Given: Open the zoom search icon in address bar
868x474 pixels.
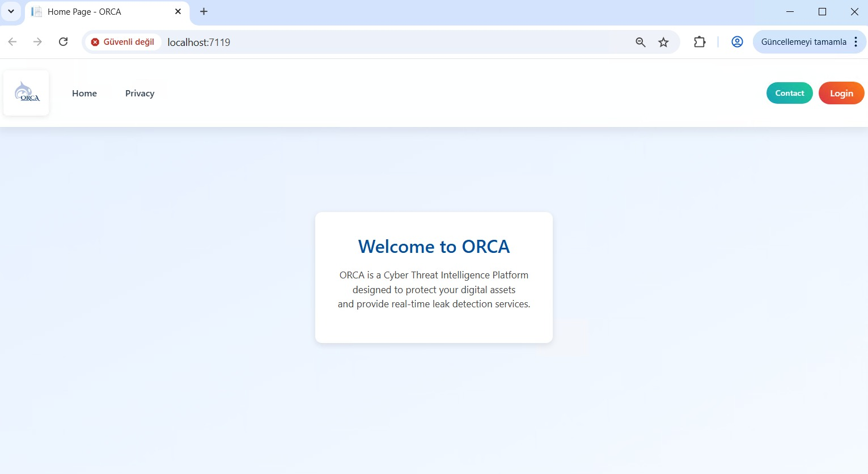Looking at the screenshot, I should click(640, 42).
